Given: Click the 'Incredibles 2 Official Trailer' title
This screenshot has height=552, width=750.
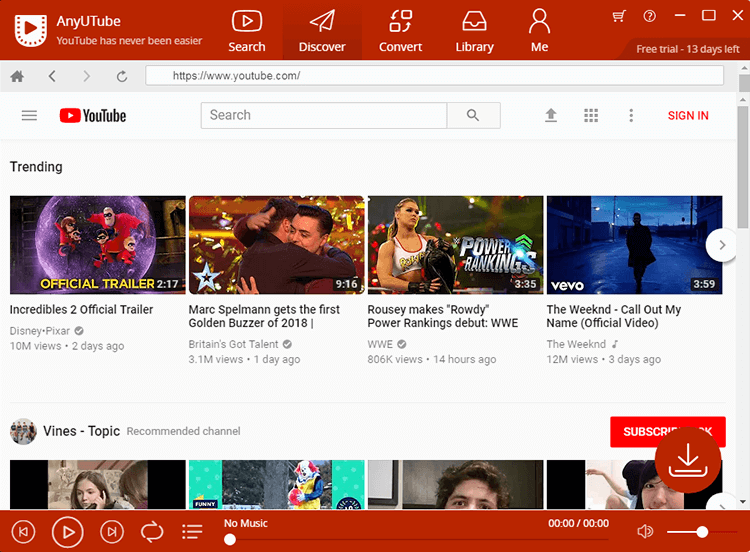Looking at the screenshot, I should point(81,309).
